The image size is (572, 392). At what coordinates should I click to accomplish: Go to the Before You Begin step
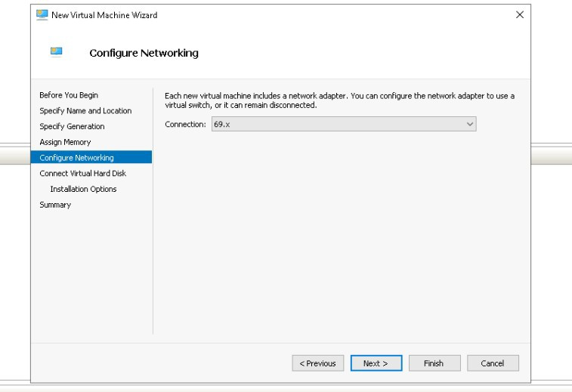coord(69,95)
